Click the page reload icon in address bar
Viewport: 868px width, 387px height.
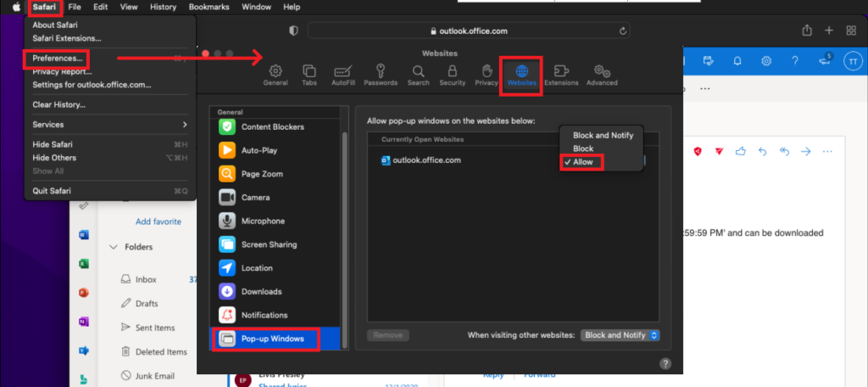pyautogui.click(x=624, y=31)
